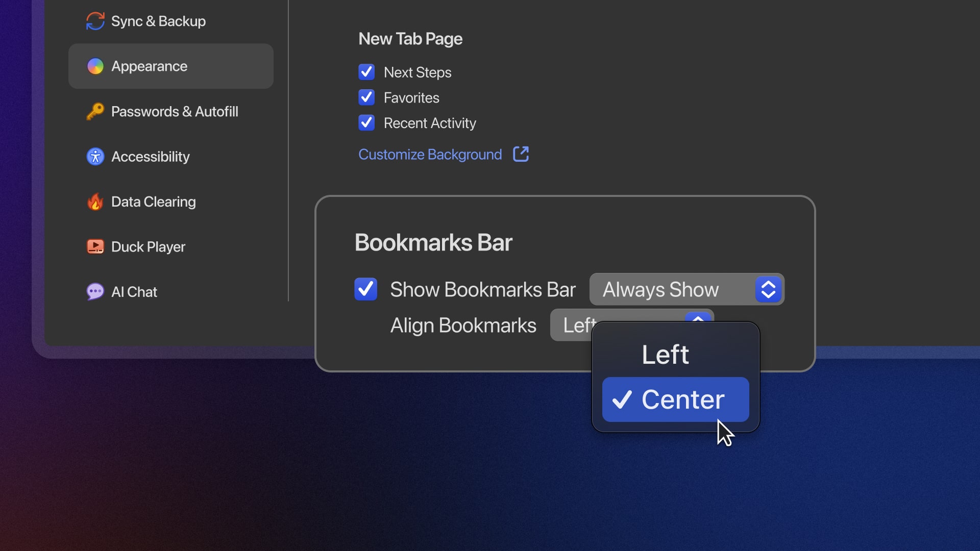This screenshot has height=551, width=980.
Task: Click the Data Clearing flame icon
Action: click(95, 202)
